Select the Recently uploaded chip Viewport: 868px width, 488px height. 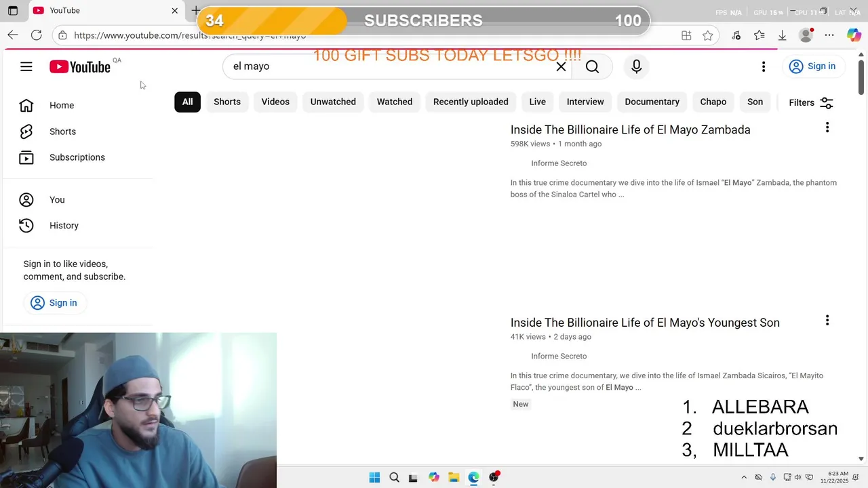471,102
